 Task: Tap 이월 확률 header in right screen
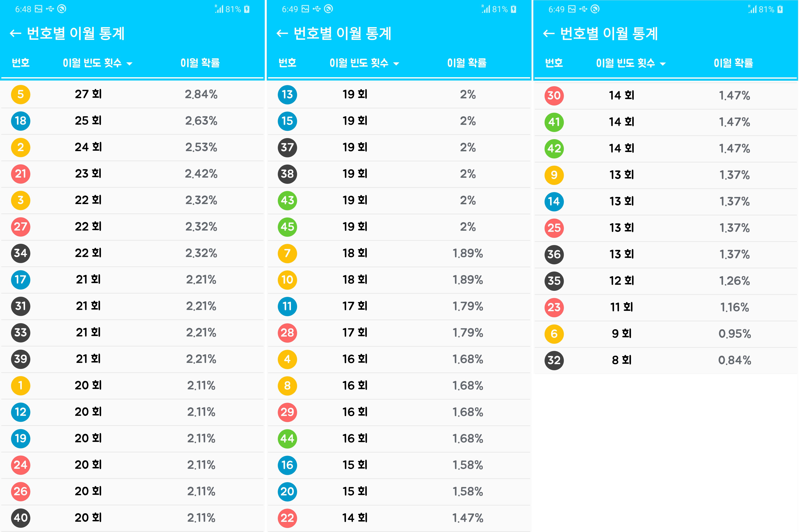pos(734,63)
